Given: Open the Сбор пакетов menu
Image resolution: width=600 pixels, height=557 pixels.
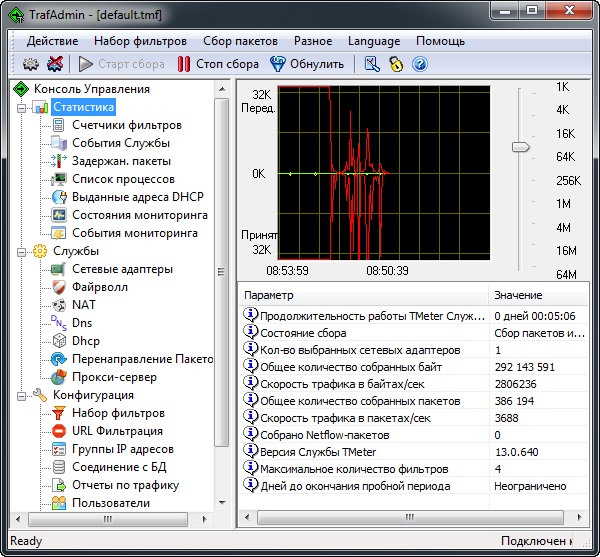Looking at the screenshot, I should point(240,41).
